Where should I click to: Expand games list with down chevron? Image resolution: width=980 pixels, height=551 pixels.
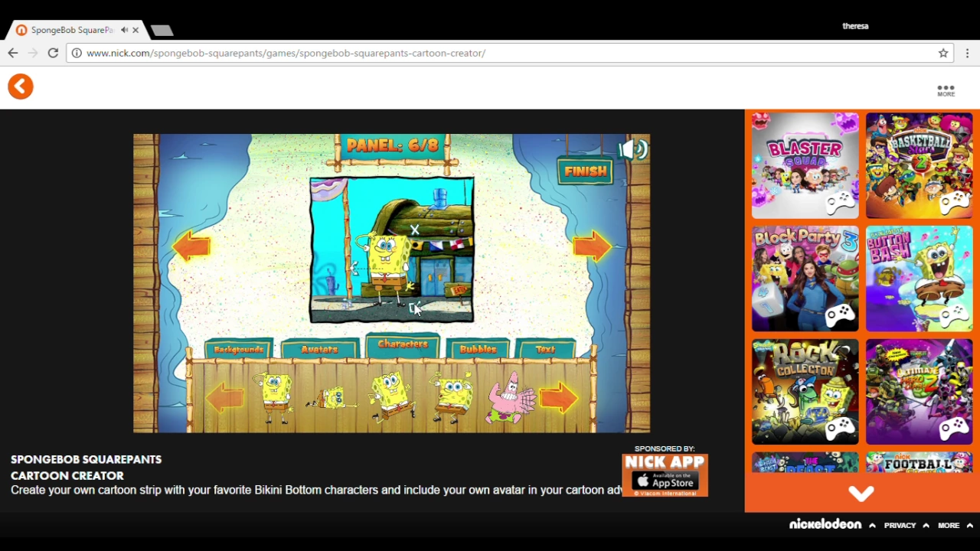(x=861, y=494)
